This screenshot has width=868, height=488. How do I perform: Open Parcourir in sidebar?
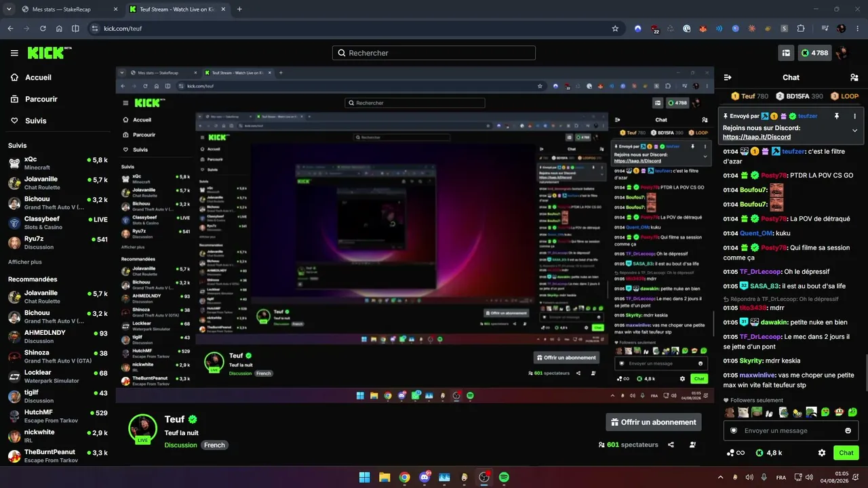pos(34,99)
